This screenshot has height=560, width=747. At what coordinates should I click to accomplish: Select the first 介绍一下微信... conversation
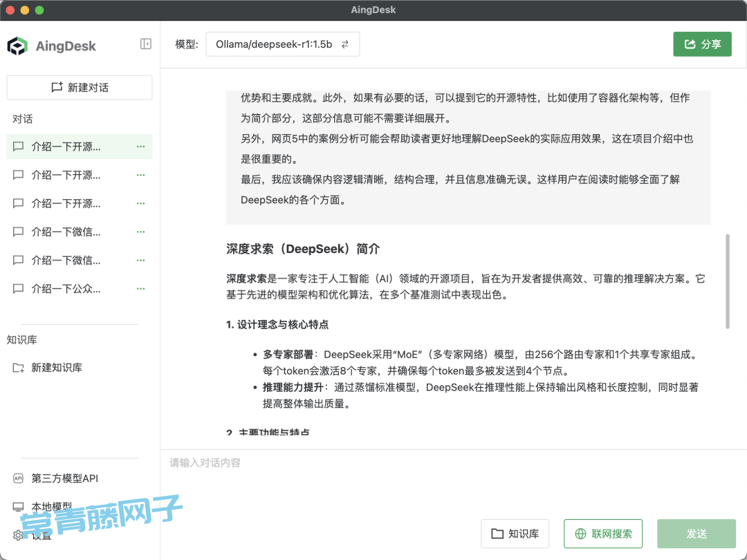80,232
